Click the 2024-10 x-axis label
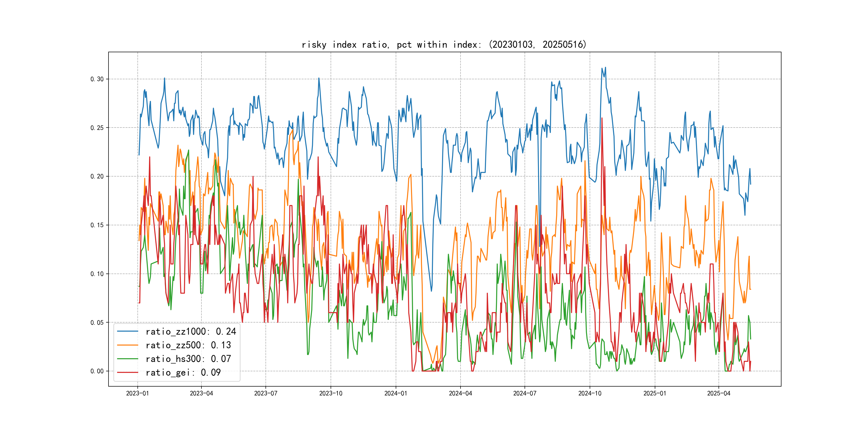868x434 pixels. click(x=590, y=393)
